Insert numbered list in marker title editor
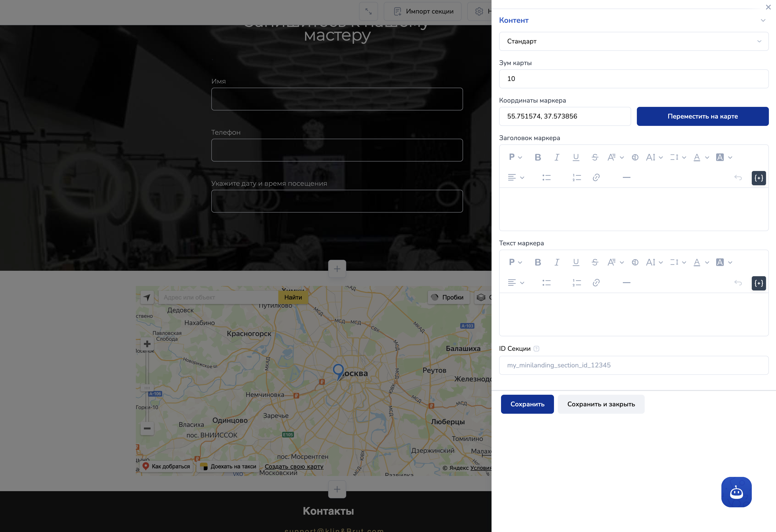The image size is (776, 532). coord(577,178)
